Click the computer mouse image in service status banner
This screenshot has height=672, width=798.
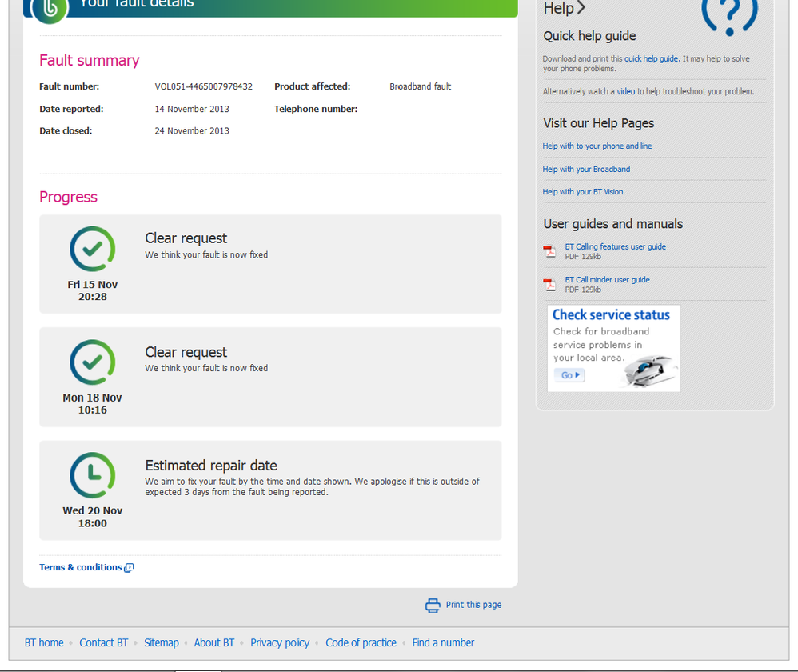(x=652, y=370)
